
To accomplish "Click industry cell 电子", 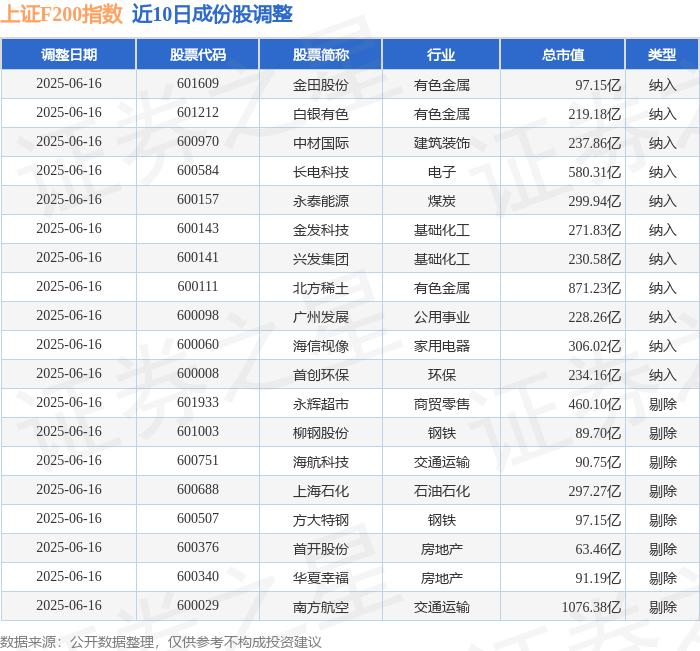I will (442, 172).
